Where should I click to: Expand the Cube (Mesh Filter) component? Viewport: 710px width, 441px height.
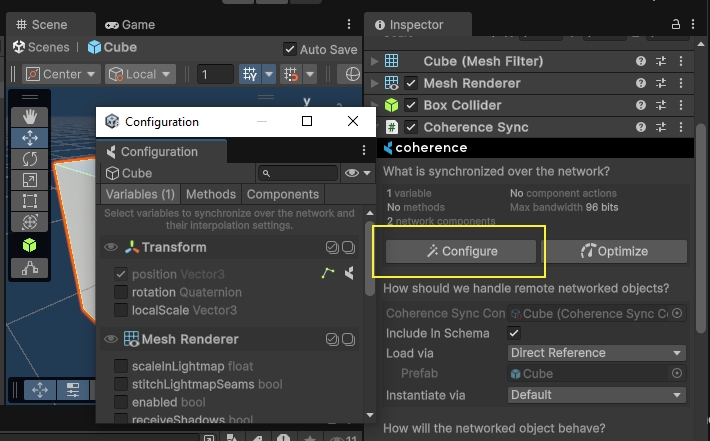pyautogui.click(x=375, y=62)
